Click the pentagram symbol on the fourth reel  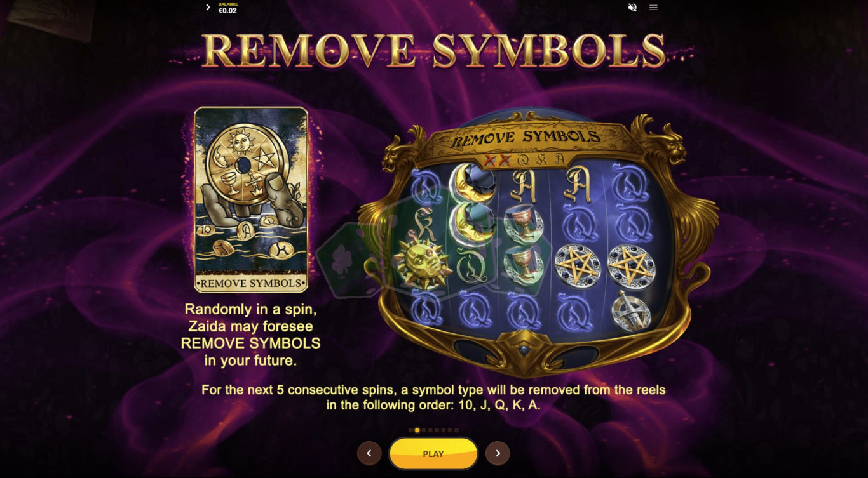(x=579, y=263)
